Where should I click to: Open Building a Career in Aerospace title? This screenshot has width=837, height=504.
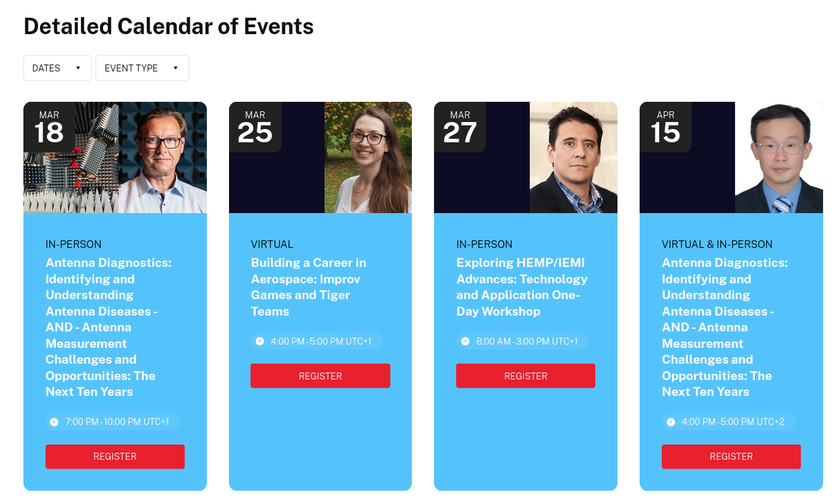tap(308, 287)
